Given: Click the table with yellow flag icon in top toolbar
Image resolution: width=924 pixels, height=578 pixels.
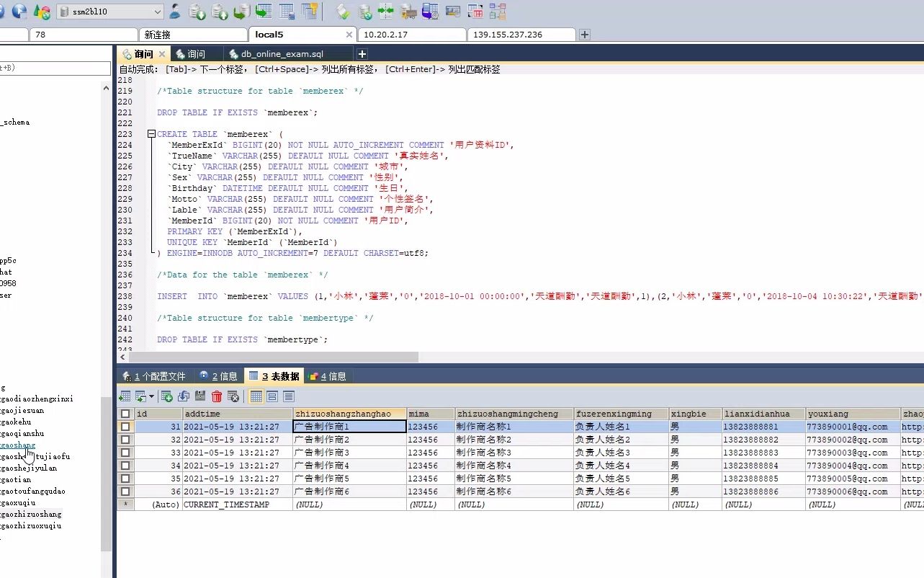Looking at the screenshot, I should 310,12.
